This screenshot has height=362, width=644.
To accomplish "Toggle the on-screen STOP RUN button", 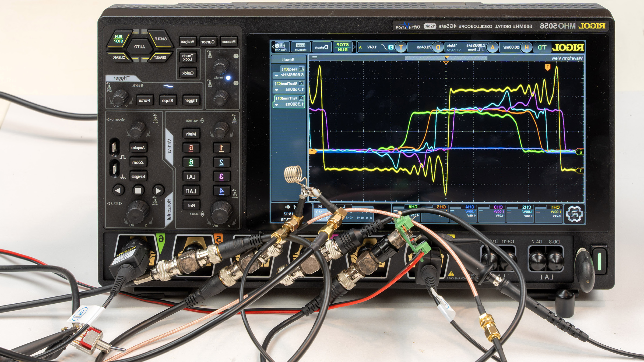I will pos(343,47).
